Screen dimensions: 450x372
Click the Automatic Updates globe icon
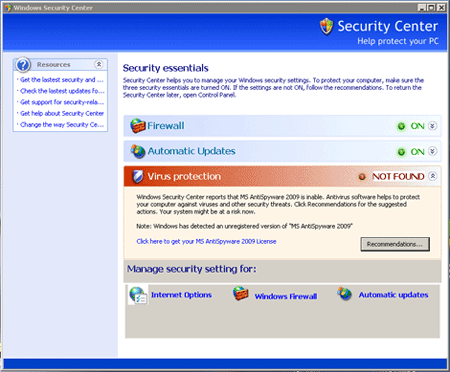pos(138,151)
